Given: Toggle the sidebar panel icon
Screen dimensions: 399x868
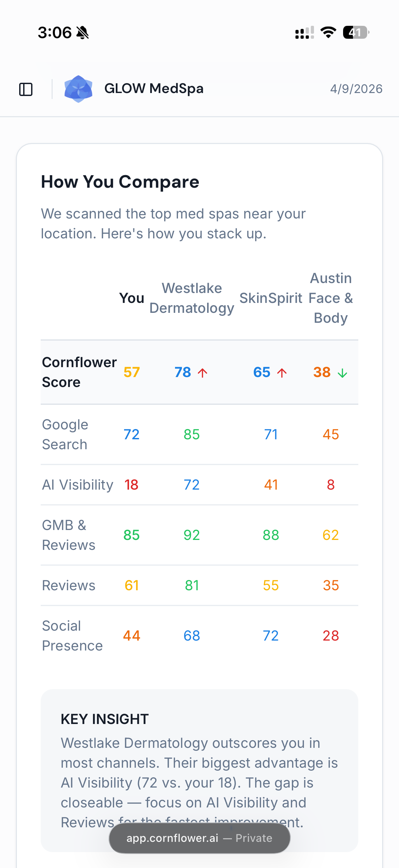Looking at the screenshot, I should [x=25, y=89].
